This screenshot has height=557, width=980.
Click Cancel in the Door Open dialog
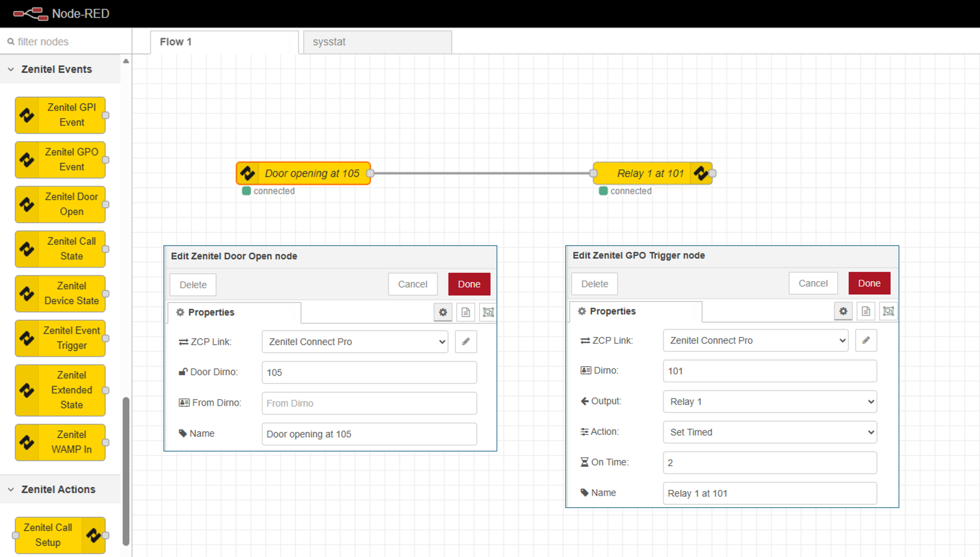pos(412,284)
